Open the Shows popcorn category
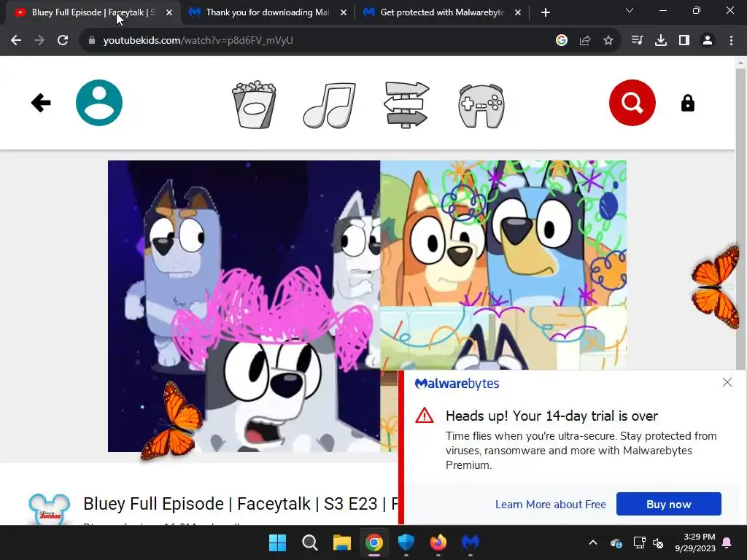The height and width of the screenshot is (560, 747). pos(254,104)
